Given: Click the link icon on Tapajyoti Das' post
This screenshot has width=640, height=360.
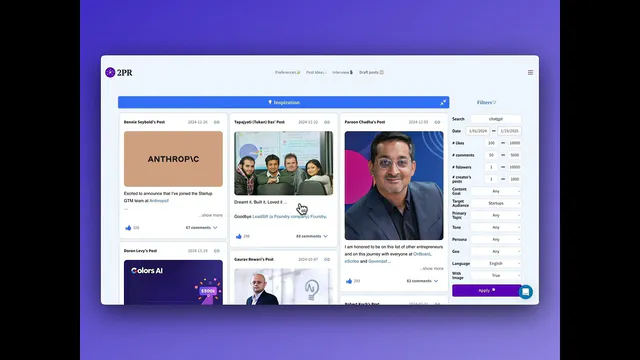Looking at the screenshot, I should (327, 122).
